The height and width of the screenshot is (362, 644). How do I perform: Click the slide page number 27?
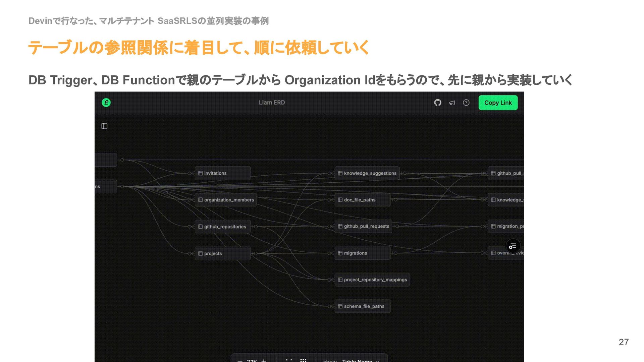pyautogui.click(x=624, y=342)
